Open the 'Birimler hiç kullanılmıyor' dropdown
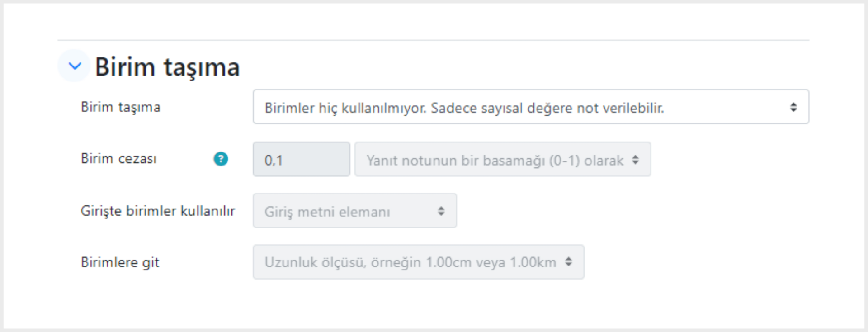868x332 pixels. pyautogui.click(x=531, y=107)
